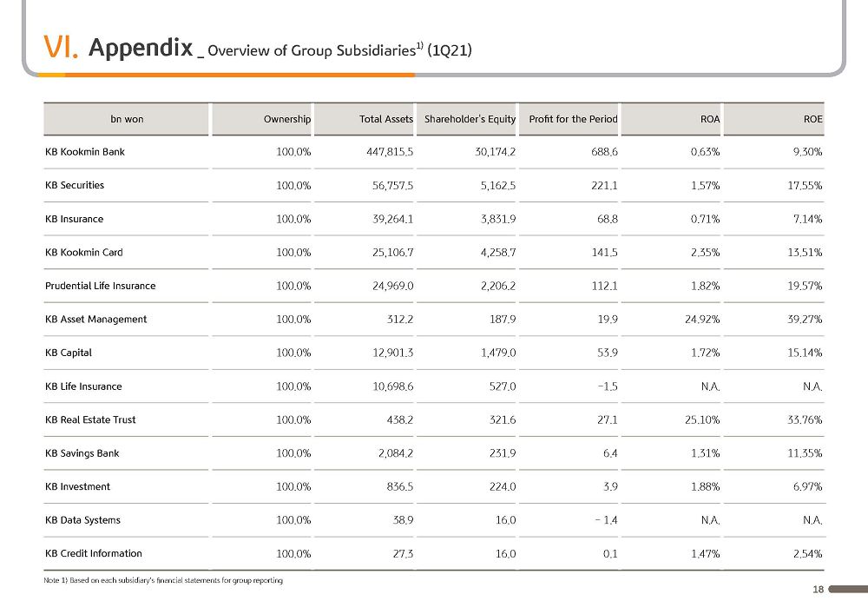This screenshot has width=868, height=614.
Task: Select KB Life Insurance profit value -1.5
Action: (x=608, y=386)
